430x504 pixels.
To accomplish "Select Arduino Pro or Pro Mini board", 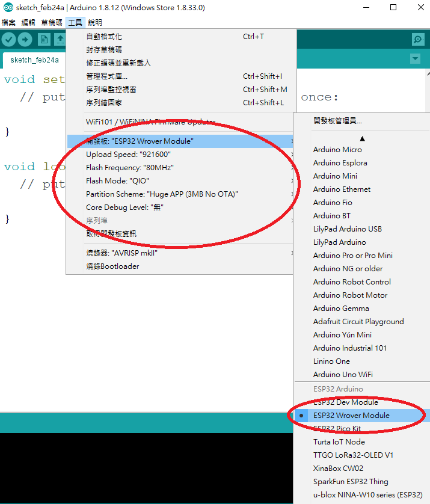I will tap(362, 255).
